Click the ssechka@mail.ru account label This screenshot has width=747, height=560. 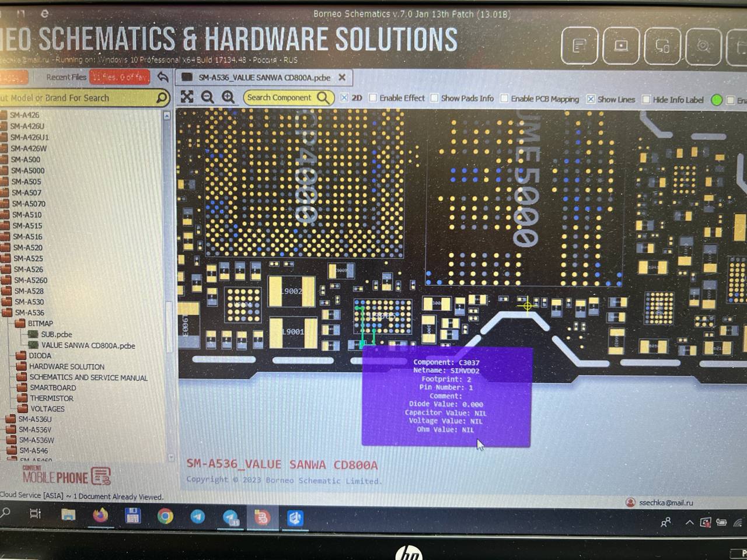click(x=666, y=502)
